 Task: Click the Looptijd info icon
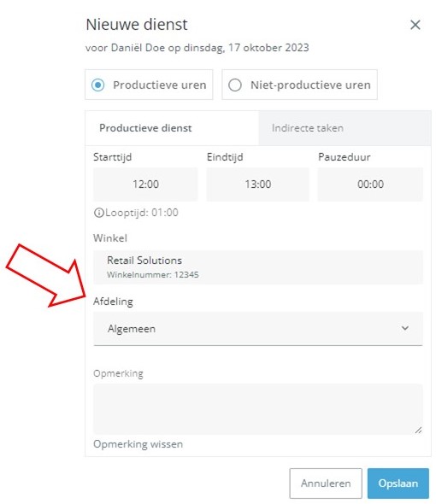tap(99, 213)
